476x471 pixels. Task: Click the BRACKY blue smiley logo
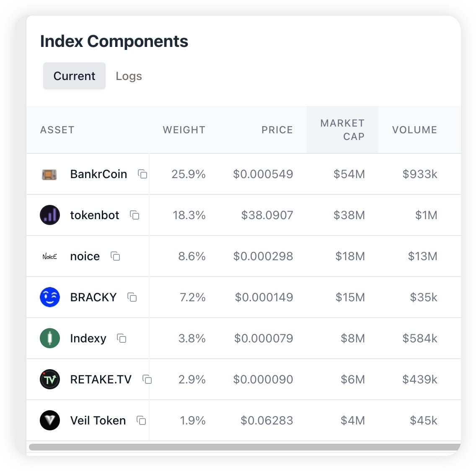pyautogui.click(x=49, y=298)
